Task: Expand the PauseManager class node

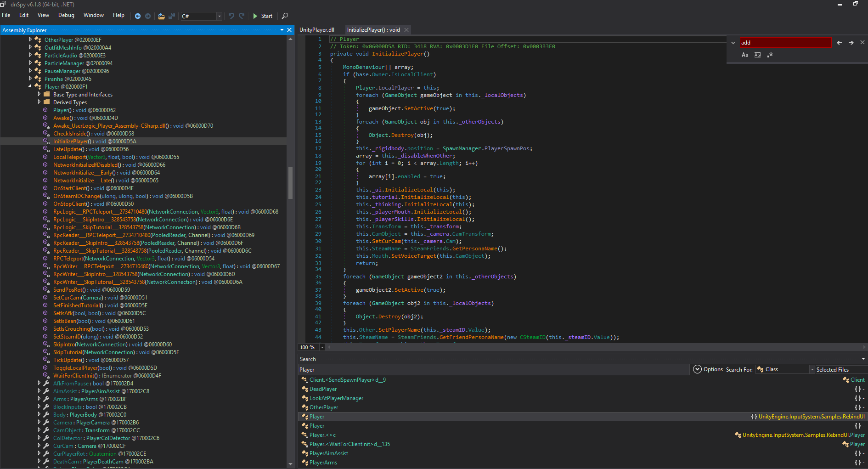Action: point(30,71)
